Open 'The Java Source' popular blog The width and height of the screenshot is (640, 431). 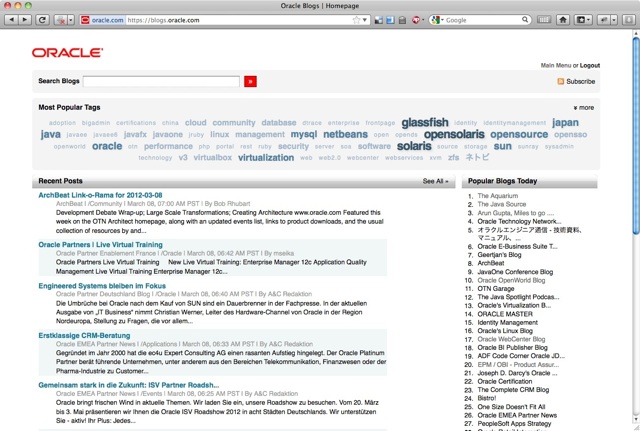502,204
